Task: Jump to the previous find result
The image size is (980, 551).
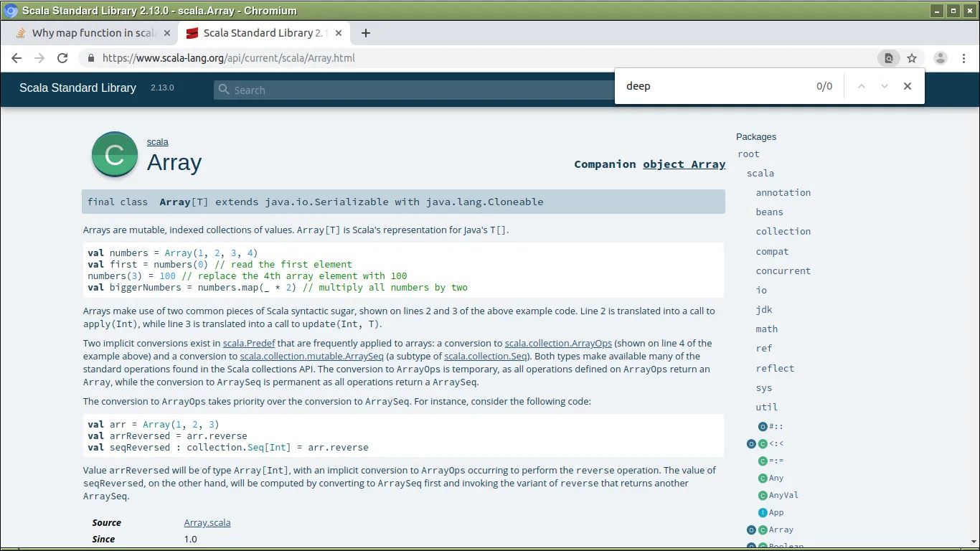Action: click(x=862, y=86)
